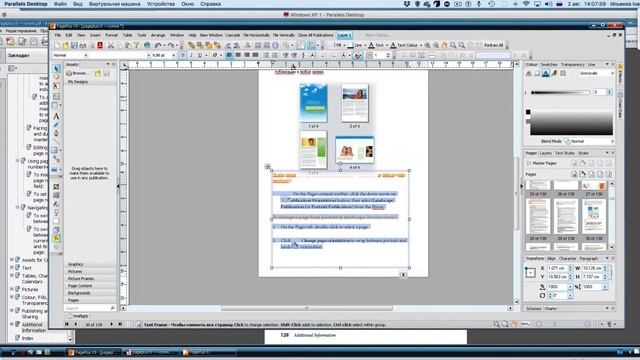Select the Crop tool in the toolbox
The image size is (640, 360).
(x=56, y=187)
